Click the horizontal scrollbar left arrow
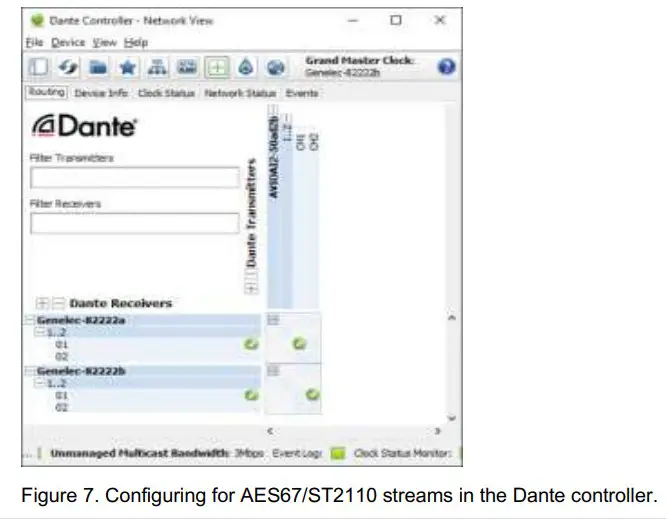The height and width of the screenshot is (520, 666). [x=270, y=431]
